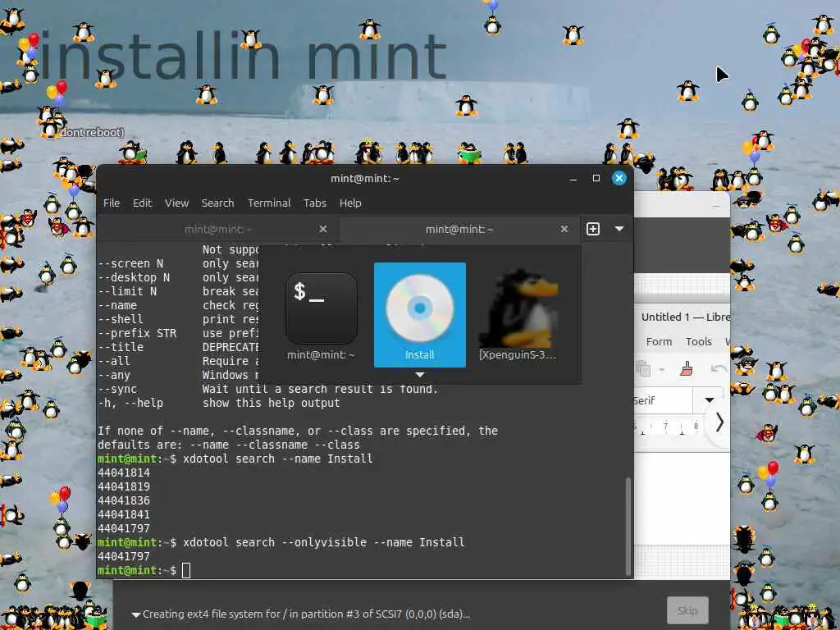Click the Clone Formatting paintbrush in LibreOffice
The width and height of the screenshot is (840, 630).
687,368
